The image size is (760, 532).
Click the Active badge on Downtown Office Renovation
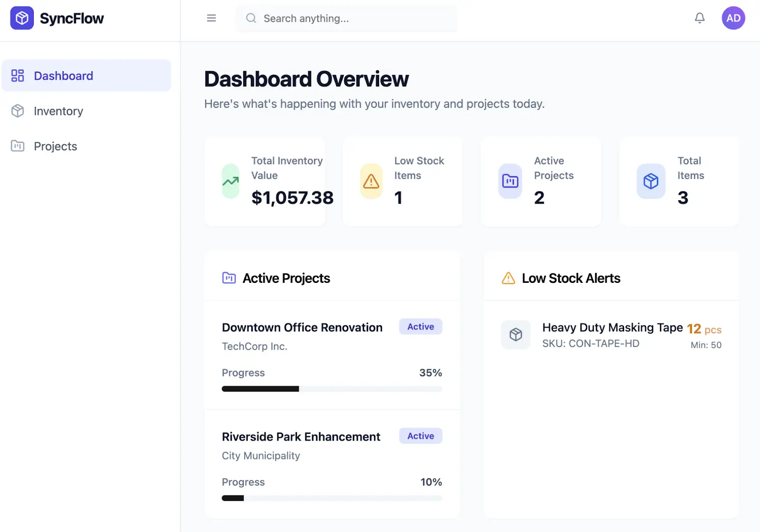point(420,327)
